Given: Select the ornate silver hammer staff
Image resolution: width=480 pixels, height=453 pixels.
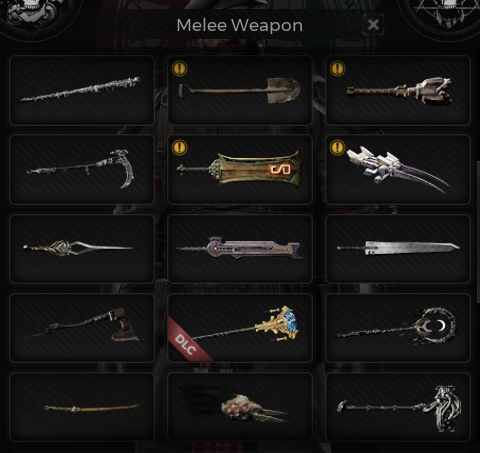Looking at the screenshot, I should (x=398, y=407).
